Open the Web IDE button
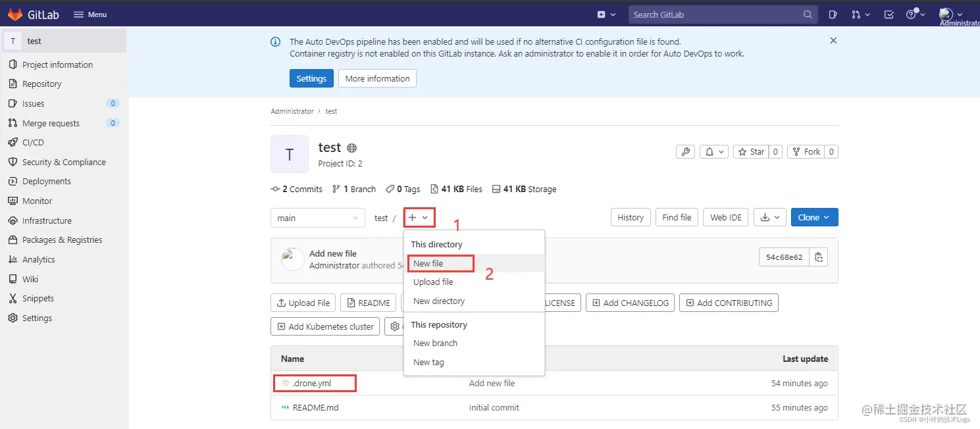 [x=725, y=217]
